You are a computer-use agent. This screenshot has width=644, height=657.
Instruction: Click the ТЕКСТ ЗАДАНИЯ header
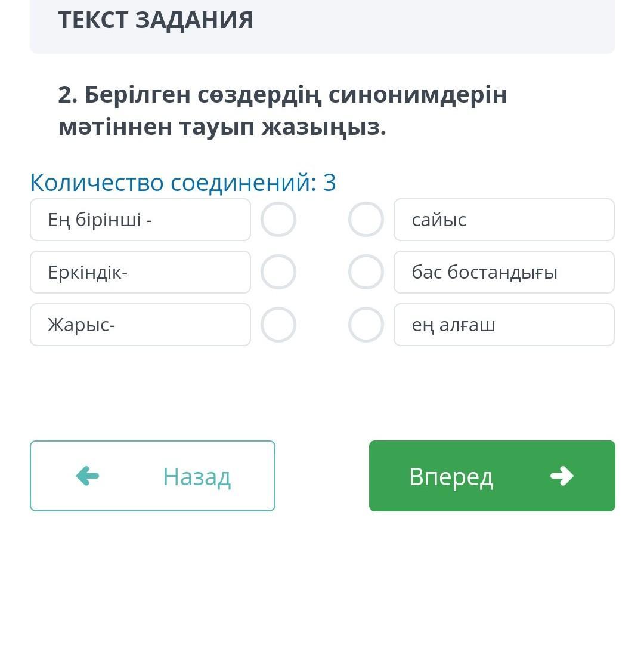[x=156, y=20]
